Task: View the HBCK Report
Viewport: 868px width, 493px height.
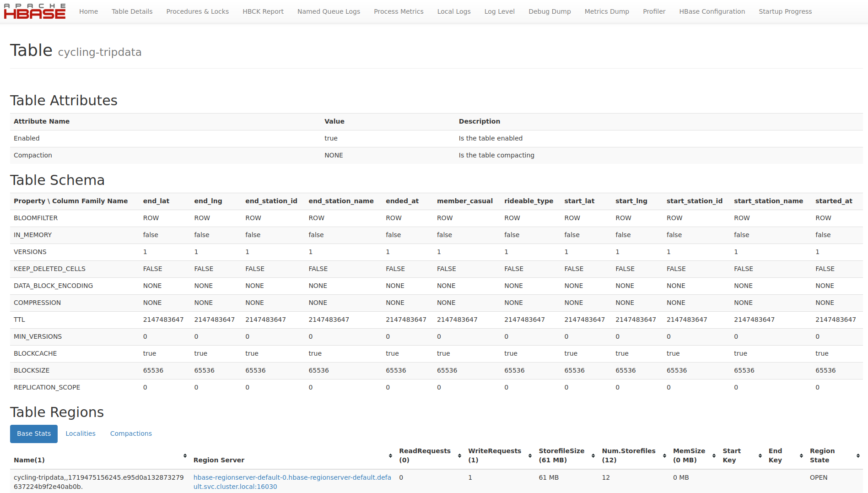Action: (263, 11)
